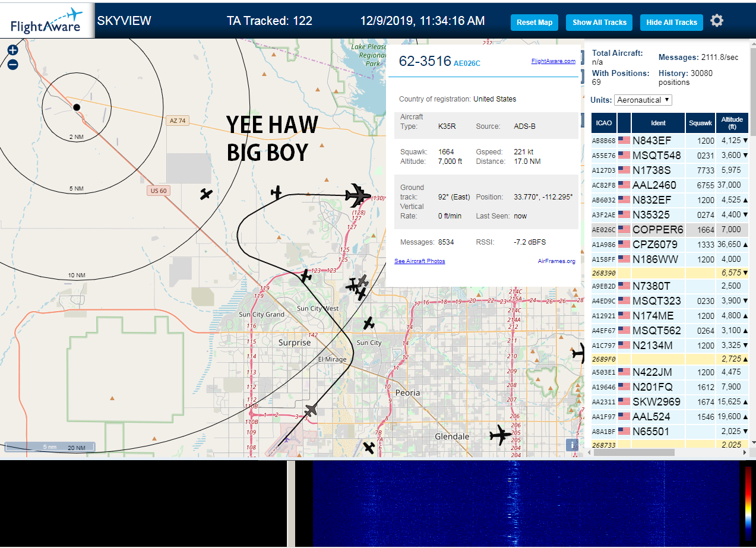
Task: Select the N7380T aircraft row
Action: tap(670, 286)
